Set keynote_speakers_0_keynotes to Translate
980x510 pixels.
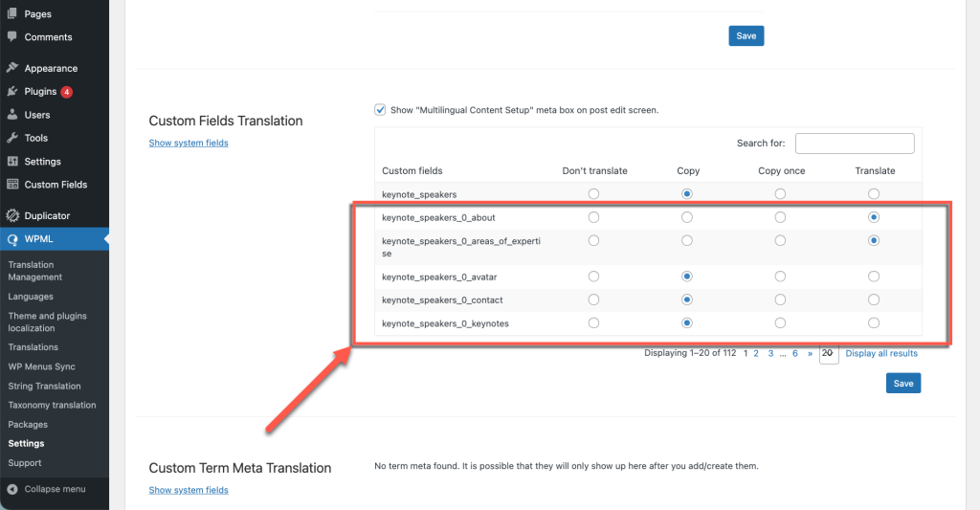click(x=874, y=322)
